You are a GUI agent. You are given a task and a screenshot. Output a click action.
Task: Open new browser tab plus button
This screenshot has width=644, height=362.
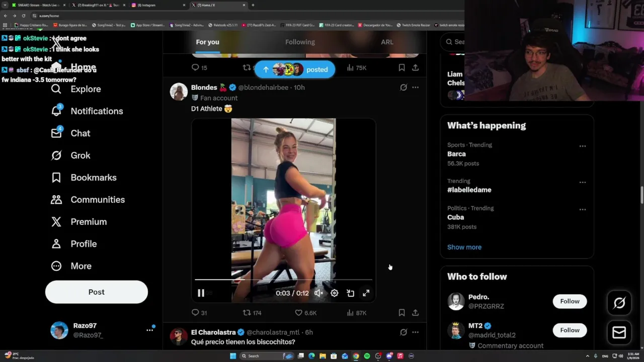[x=253, y=5]
